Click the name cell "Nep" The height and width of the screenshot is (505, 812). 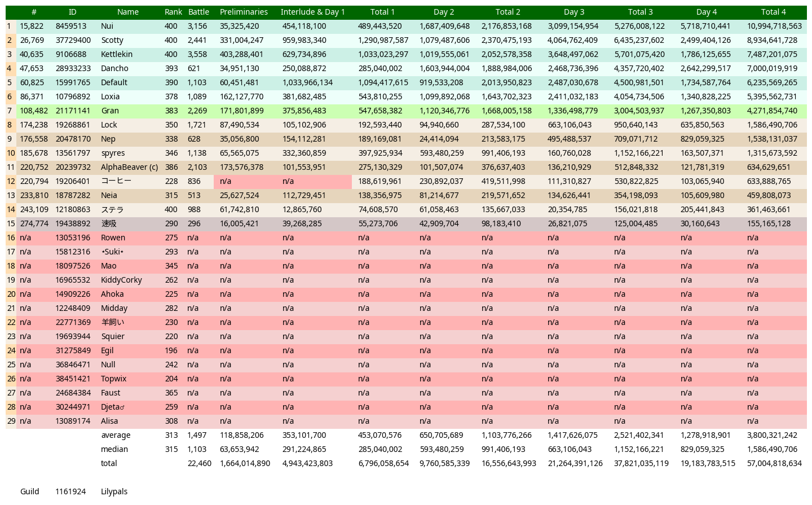108,139
